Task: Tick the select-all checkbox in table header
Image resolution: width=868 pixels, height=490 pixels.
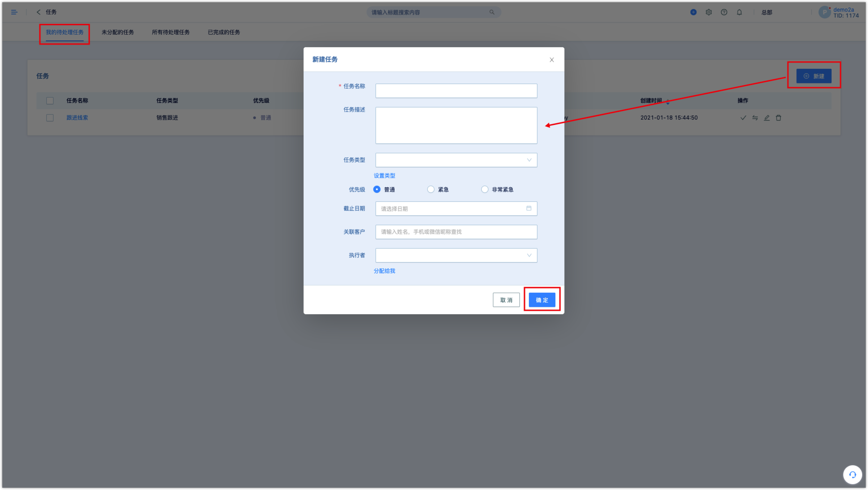Action: pos(50,101)
